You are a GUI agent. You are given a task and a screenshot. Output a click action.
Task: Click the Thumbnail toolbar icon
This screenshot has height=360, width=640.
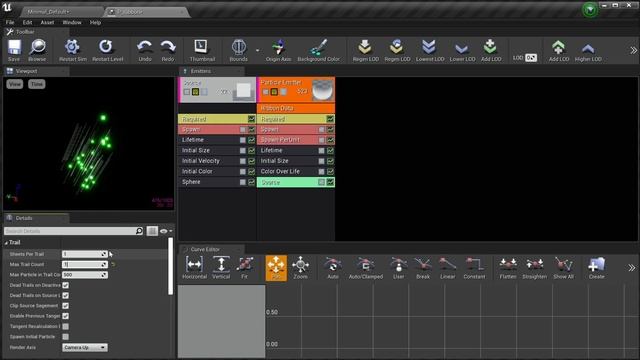click(x=202, y=50)
